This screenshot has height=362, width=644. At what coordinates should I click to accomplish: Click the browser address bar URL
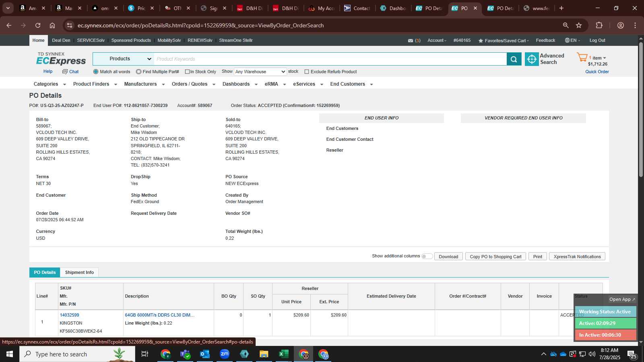point(200,25)
